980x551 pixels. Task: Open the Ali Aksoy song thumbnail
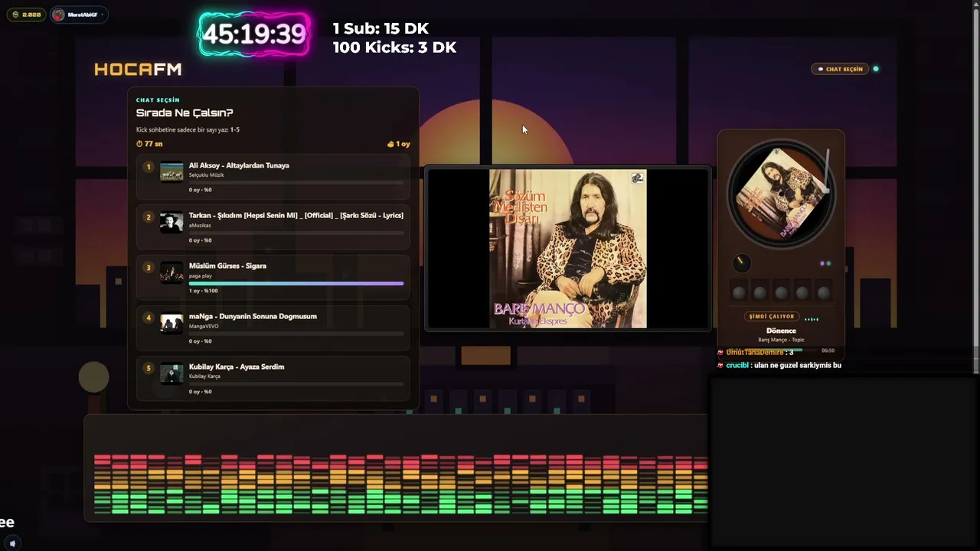click(x=171, y=171)
